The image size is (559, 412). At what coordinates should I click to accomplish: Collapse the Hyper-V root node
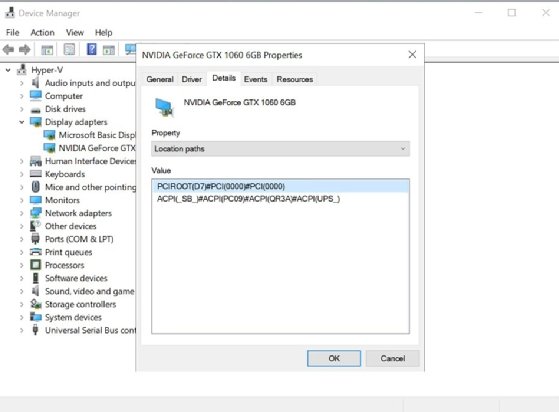(8, 70)
